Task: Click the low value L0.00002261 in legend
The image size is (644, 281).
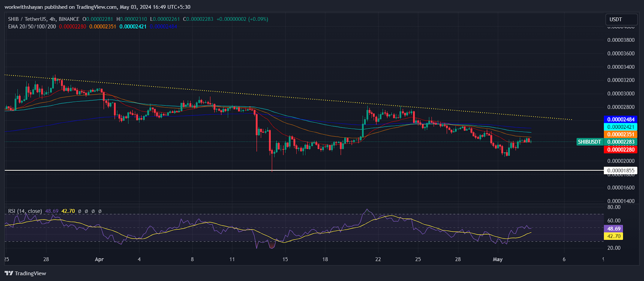Action: click(165, 19)
